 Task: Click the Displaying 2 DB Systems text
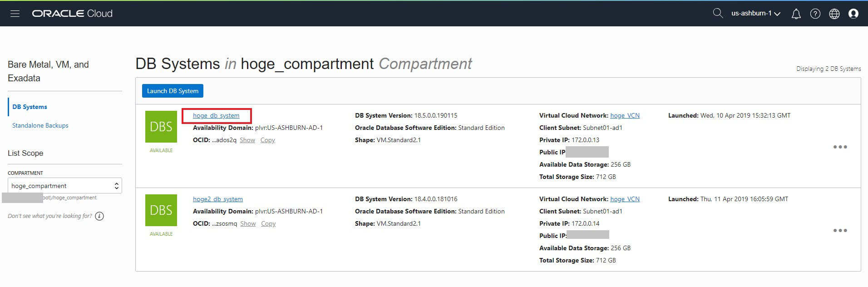pos(829,69)
